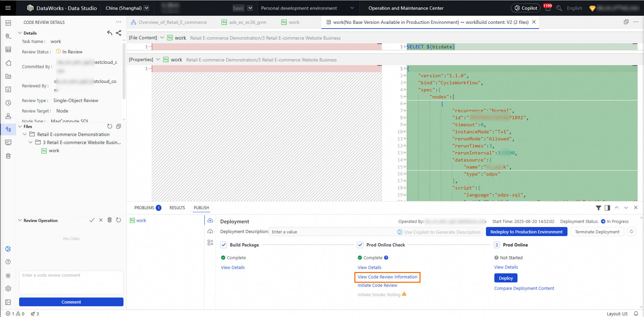The width and height of the screenshot is (644, 317).
Task: Toggle the Prod Online Check step checkbox
Action: [360, 245]
